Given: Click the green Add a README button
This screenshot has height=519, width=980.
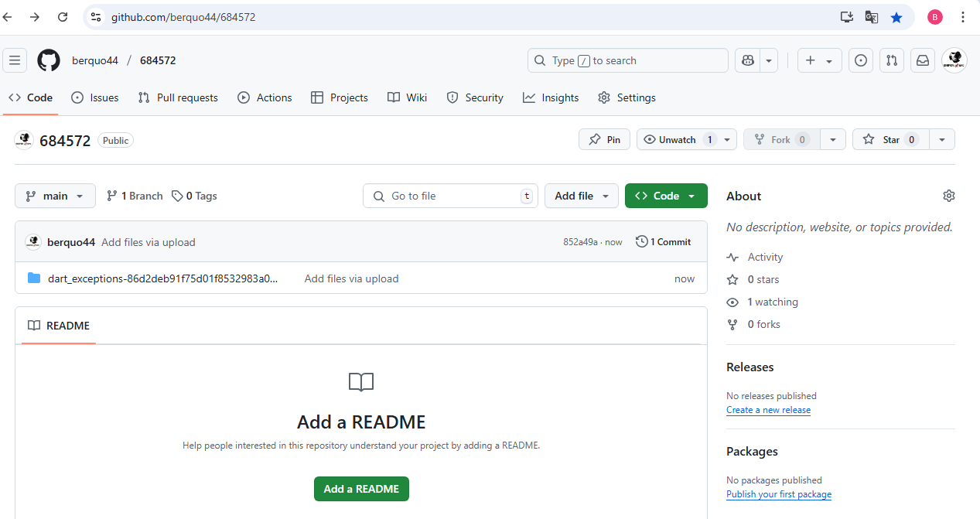Looking at the screenshot, I should tap(361, 489).
